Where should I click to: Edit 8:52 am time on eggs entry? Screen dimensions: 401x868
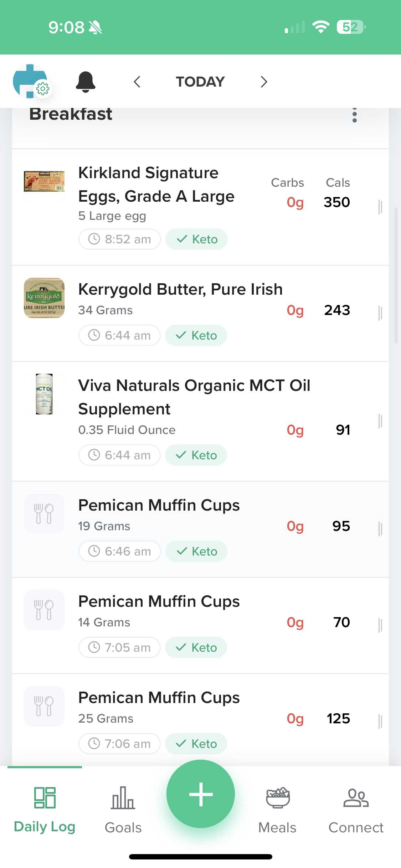[x=120, y=239]
